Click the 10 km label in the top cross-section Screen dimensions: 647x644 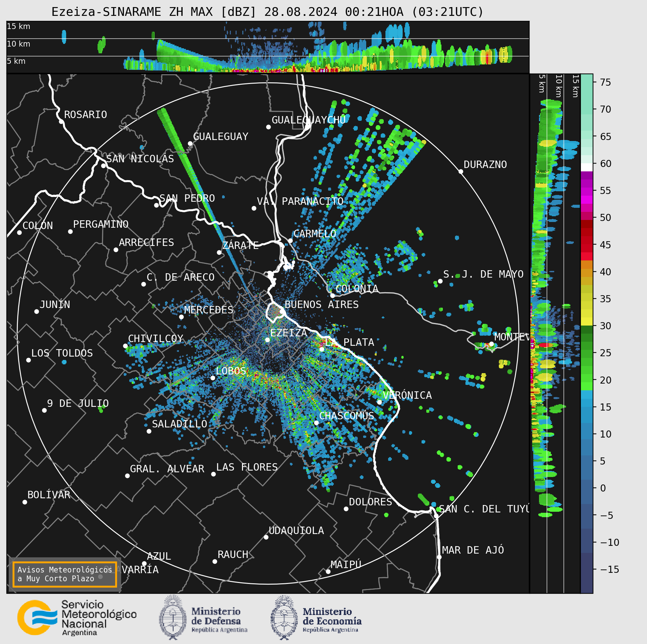[x=19, y=44]
